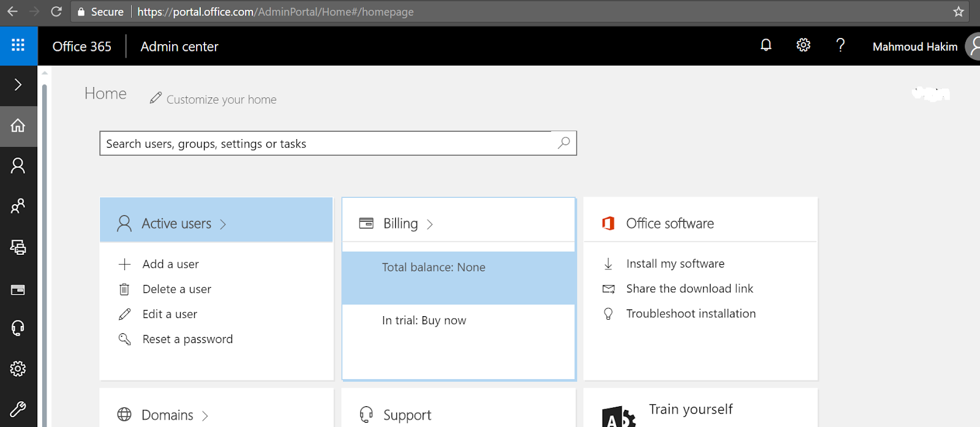
Task: Open Mahmoud Hakim account menu
Action: point(914,47)
